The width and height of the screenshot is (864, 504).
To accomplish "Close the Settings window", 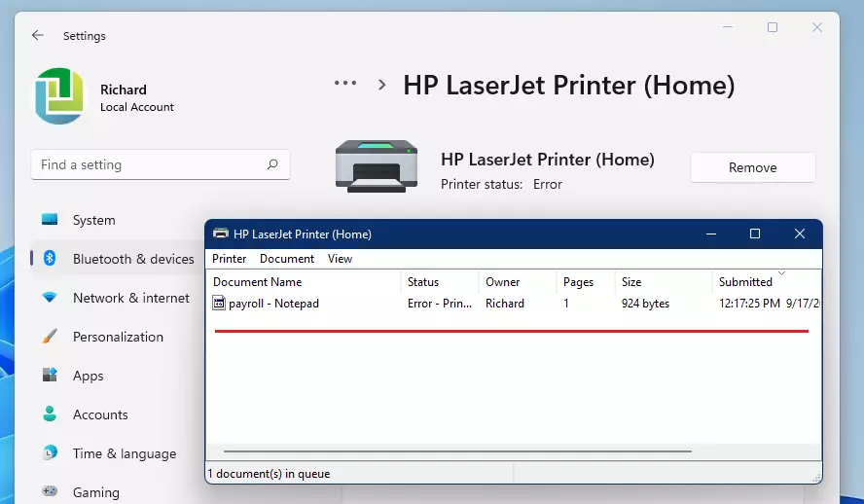I will point(817,27).
